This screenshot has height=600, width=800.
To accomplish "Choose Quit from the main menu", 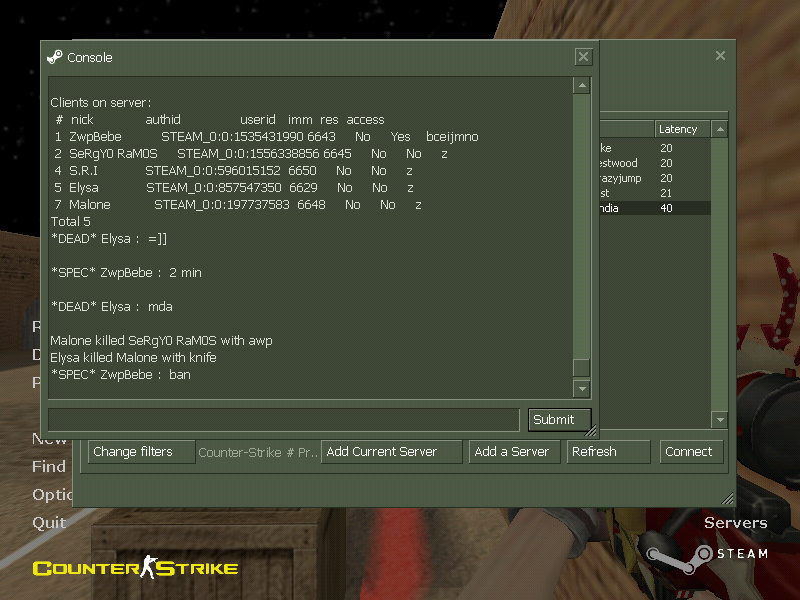I will click(49, 522).
